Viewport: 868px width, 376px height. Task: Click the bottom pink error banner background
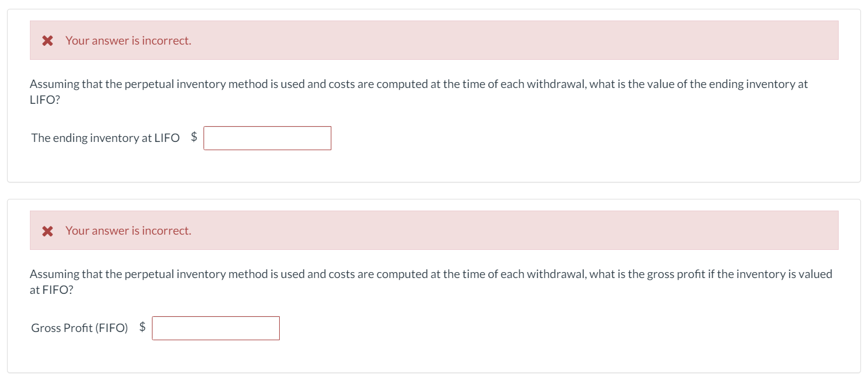tap(528, 231)
